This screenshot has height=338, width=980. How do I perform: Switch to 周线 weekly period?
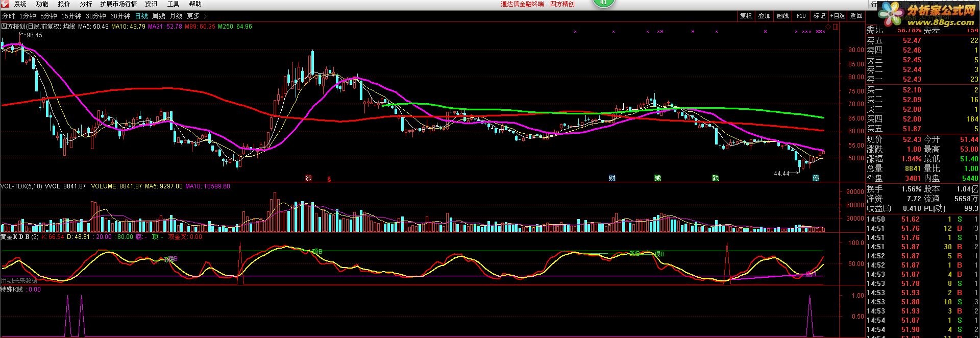(x=159, y=16)
